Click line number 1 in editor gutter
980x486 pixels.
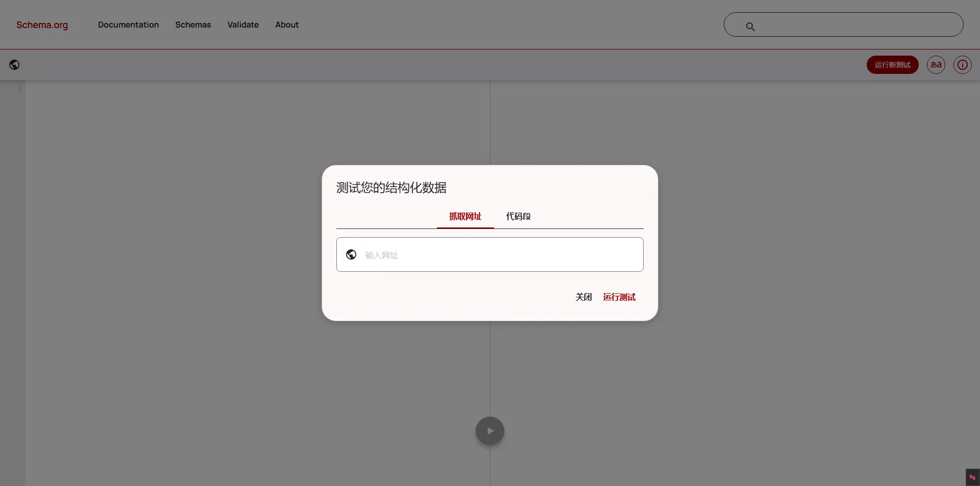19,89
